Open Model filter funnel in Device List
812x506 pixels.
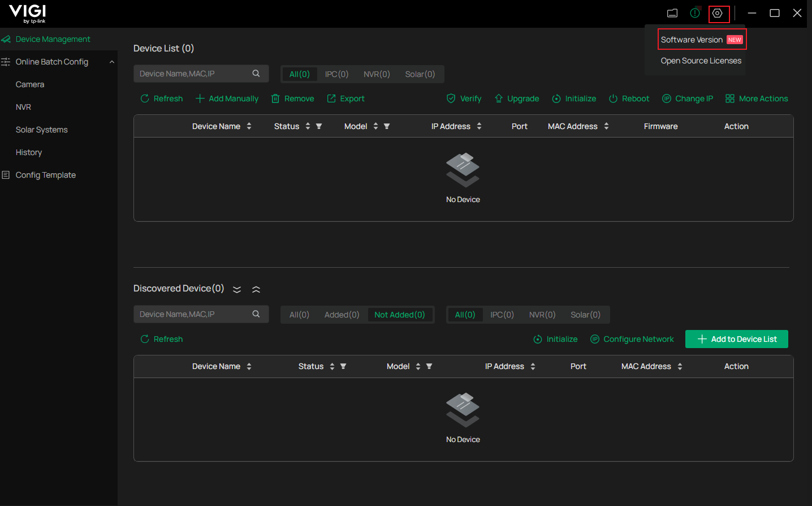[387, 126]
